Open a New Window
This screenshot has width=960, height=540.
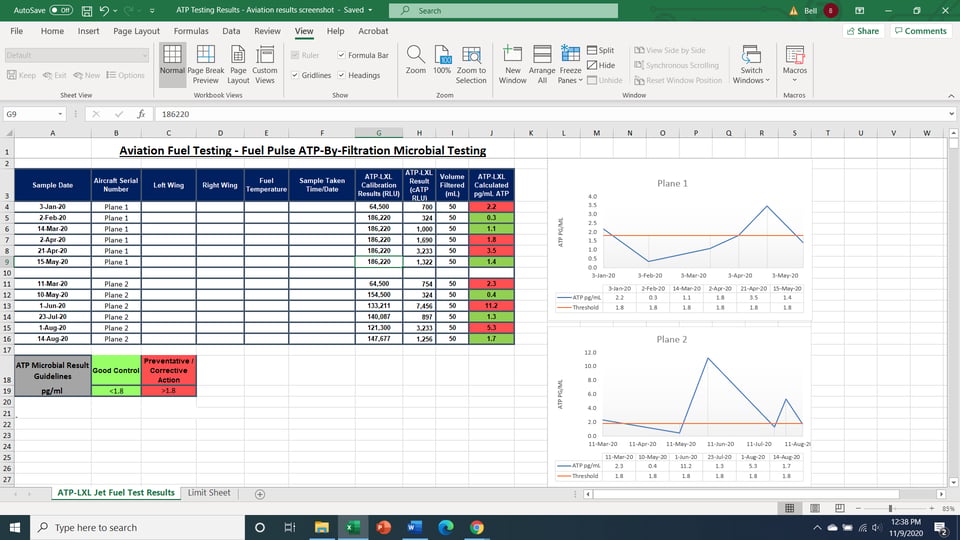tap(512, 64)
